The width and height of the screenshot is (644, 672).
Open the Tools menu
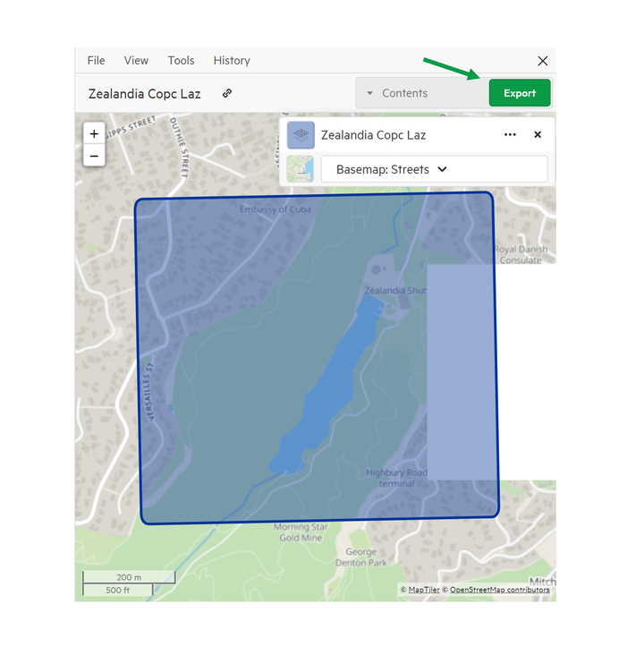[x=181, y=61]
